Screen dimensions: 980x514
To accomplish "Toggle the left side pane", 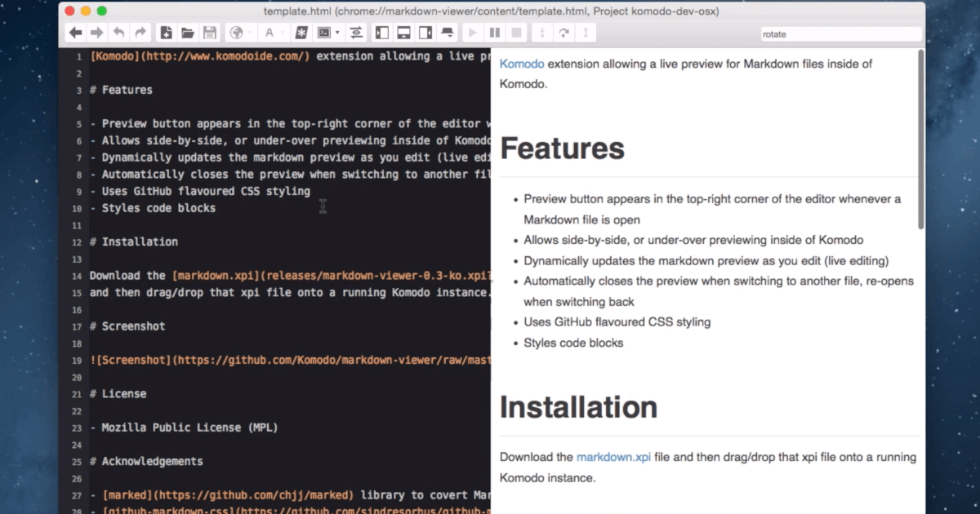I will 381,33.
